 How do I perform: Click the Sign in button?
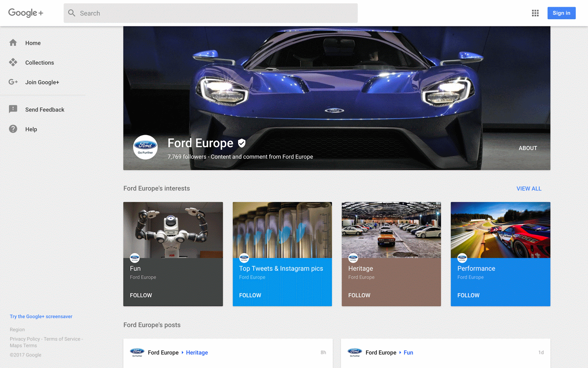coord(562,13)
